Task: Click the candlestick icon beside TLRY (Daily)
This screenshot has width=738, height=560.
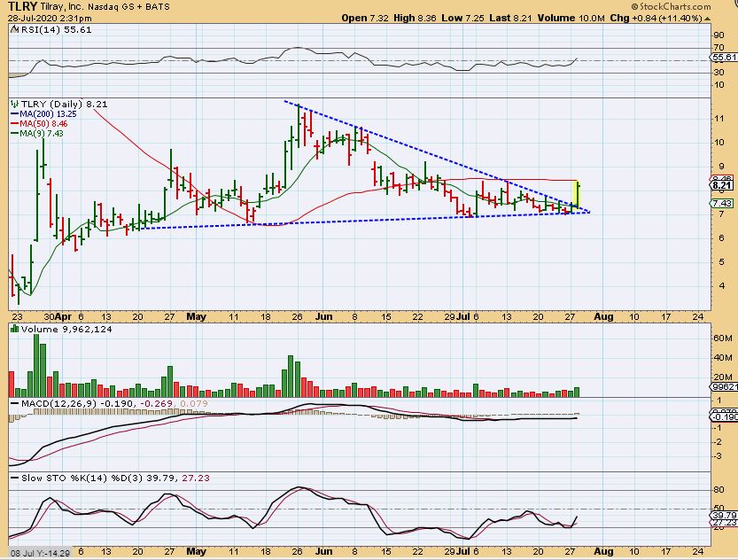Action: pyautogui.click(x=14, y=104)
